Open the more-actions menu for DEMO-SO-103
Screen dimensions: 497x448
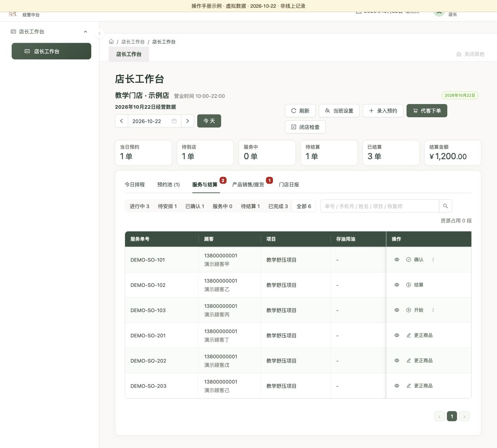coord(433,310)
